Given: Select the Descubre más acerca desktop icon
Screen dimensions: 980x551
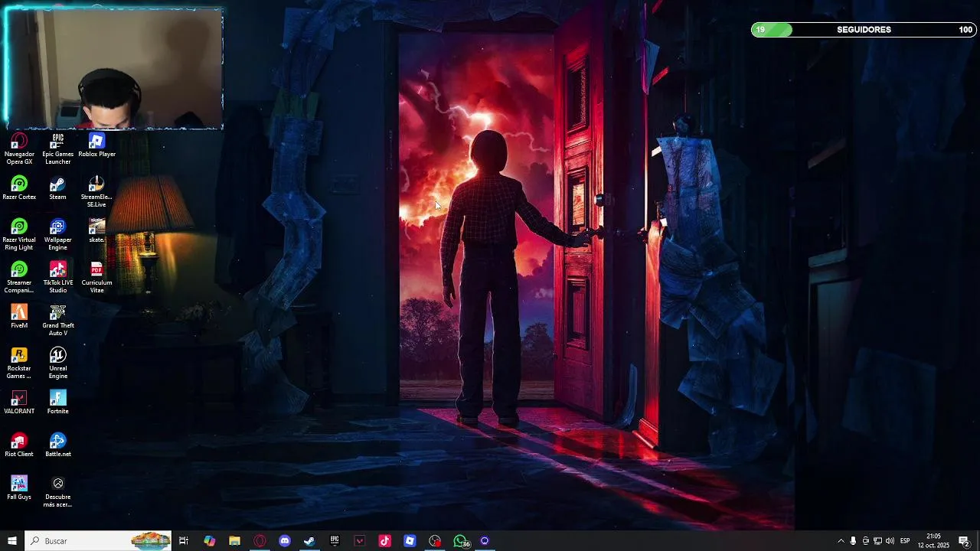Looking at the screenshot, I should tap(57, 492).
